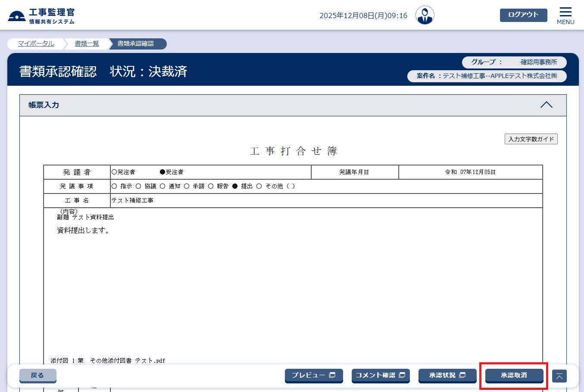584x392 pixels.
Task: Go to マイポータル breadcrumb
Action: [36, 44]
